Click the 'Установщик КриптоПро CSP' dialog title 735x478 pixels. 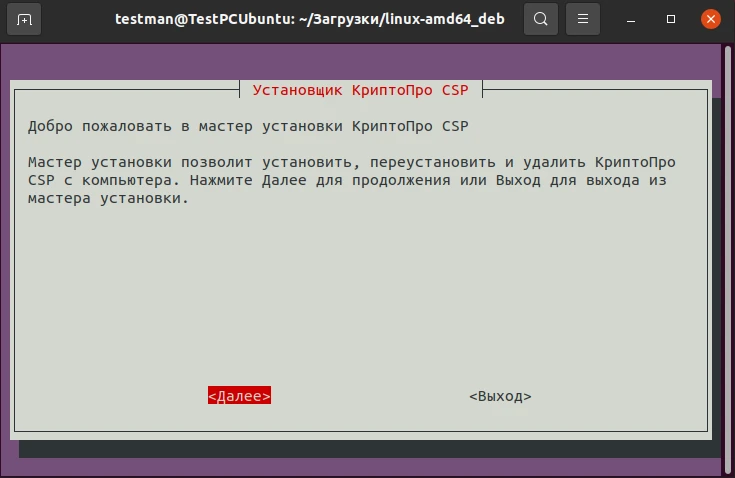click(360, 90)
